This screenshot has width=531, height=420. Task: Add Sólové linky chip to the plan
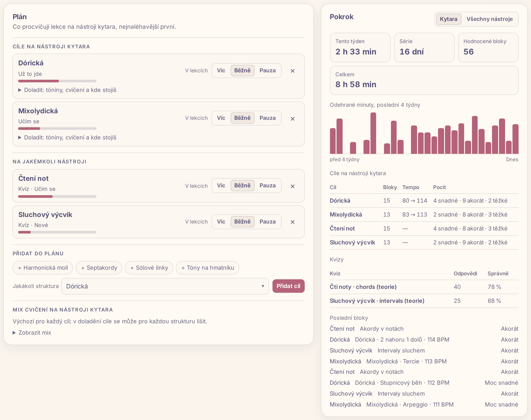[x=149, y=268]
